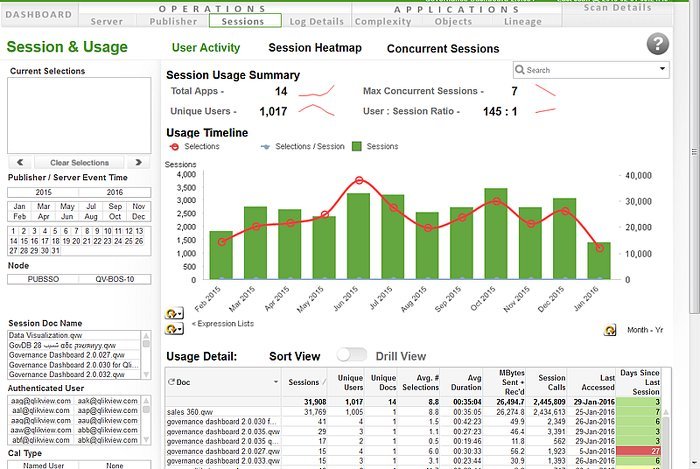Toggle the Sort View / Drill View switch
Image resolution: width=700 pixels, height=469 pixels.
click(x=351, y=355)
